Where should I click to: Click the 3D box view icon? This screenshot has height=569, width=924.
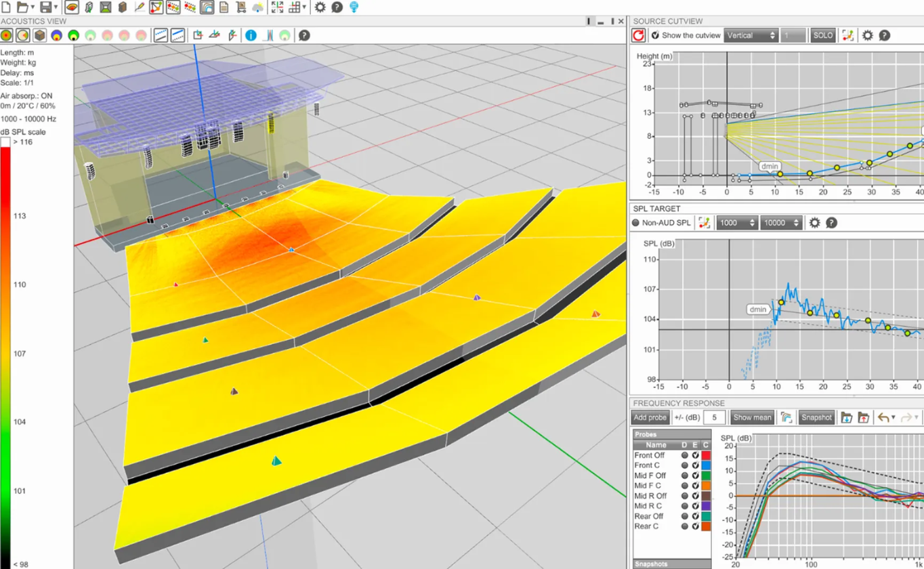[x=40, y=35]
